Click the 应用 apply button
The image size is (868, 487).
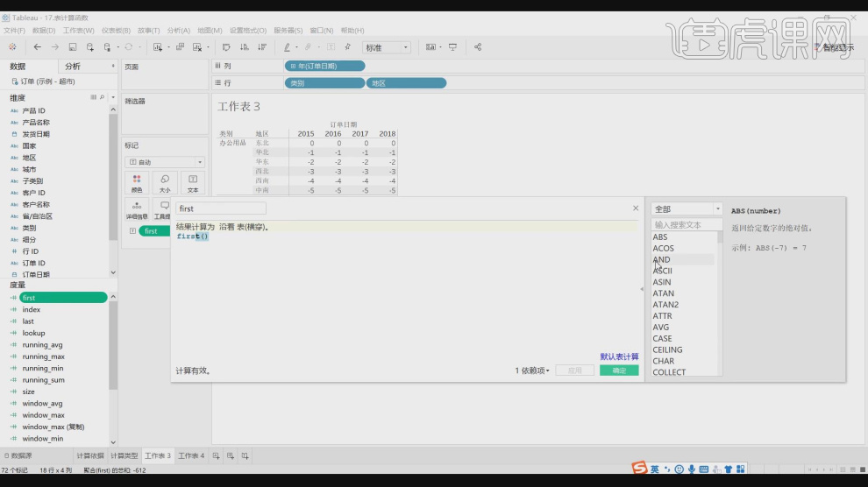[x=574, y=371]
